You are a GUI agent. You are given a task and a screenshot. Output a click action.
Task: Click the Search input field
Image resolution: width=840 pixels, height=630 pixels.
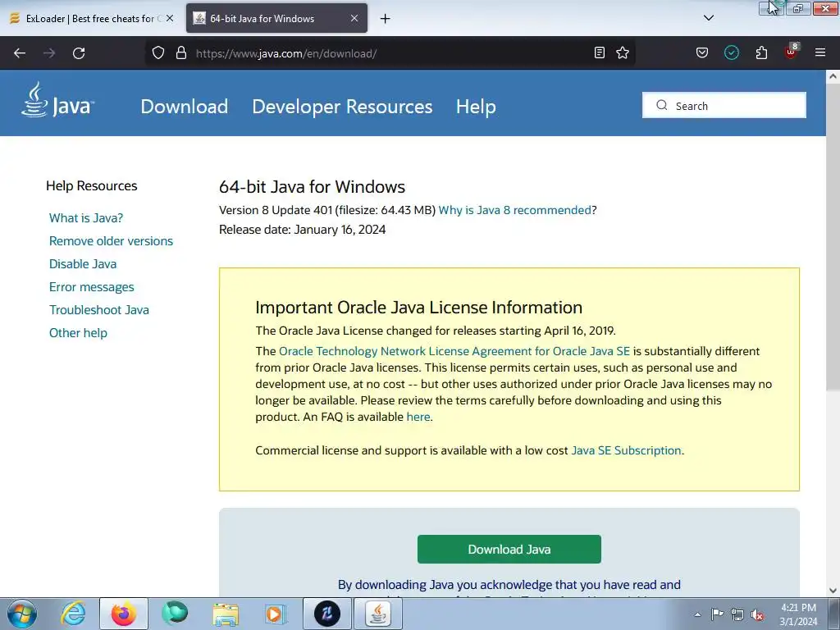point(724,105)
